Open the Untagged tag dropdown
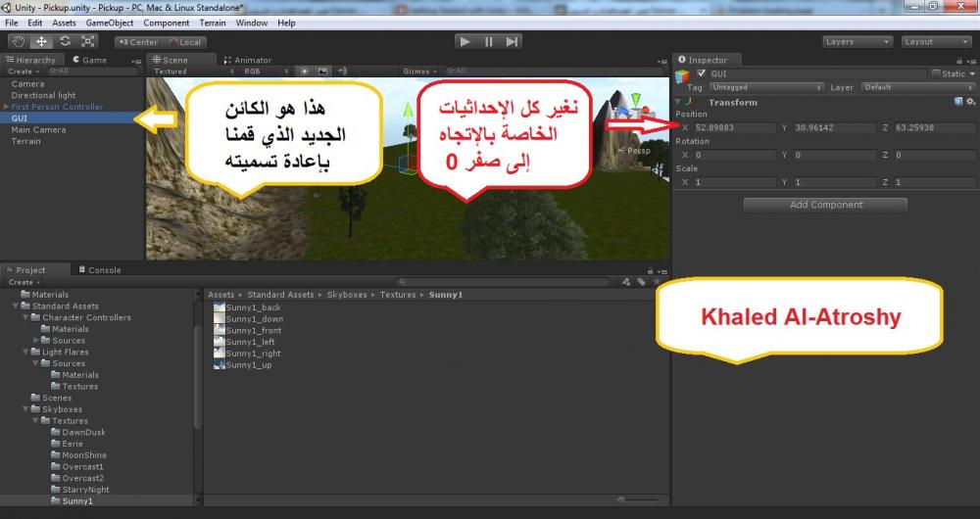 coord(767,87)
